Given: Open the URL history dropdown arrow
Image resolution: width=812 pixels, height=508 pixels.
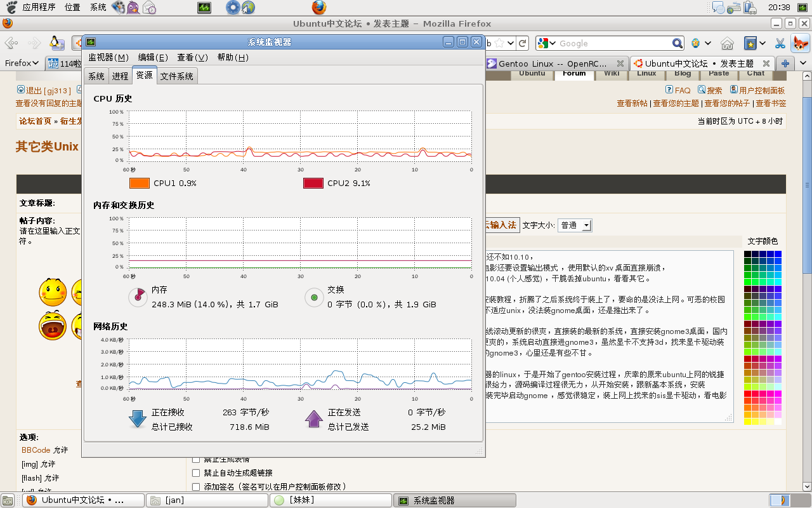Looking at the screenshot, I should (x=511, y=43).
